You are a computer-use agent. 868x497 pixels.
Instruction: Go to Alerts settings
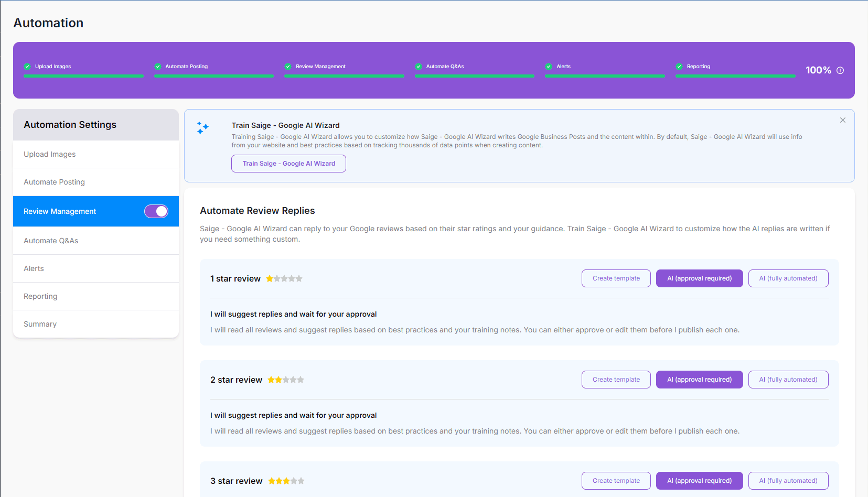(x=96, y=268)
